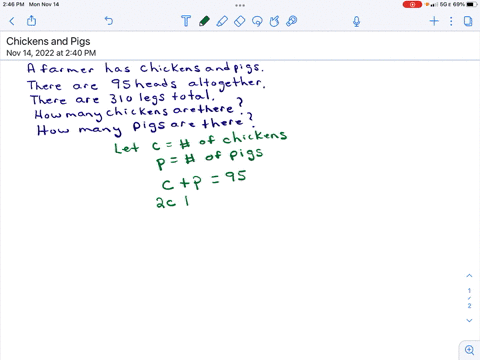
Task: Open the zoom magnifier button
Action: (470, 350)
